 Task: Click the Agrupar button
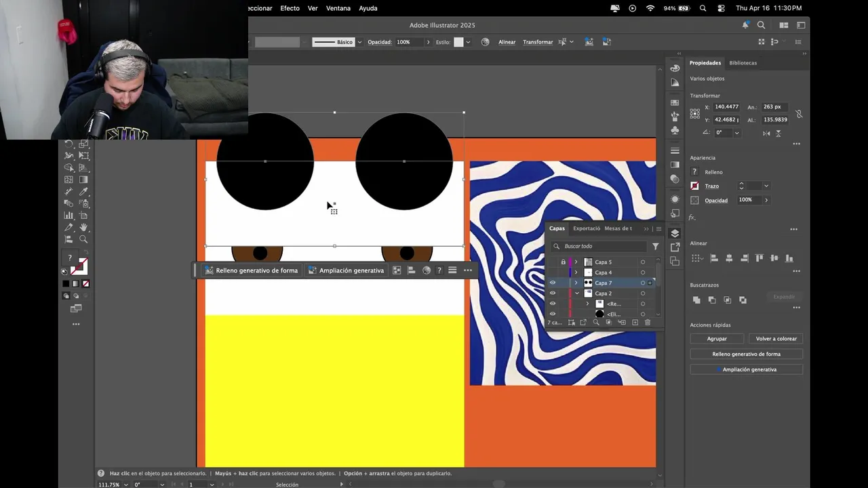tap(717, 339)
